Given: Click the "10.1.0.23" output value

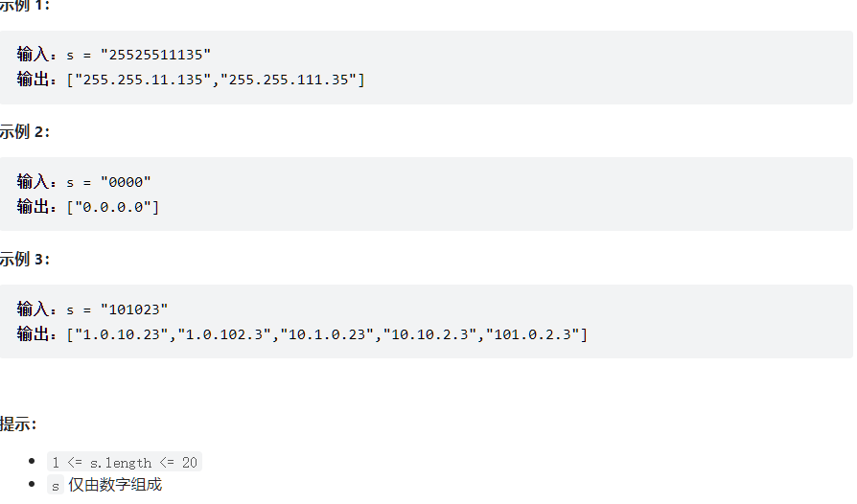Looking at the screenshot, I should [328, 334].
